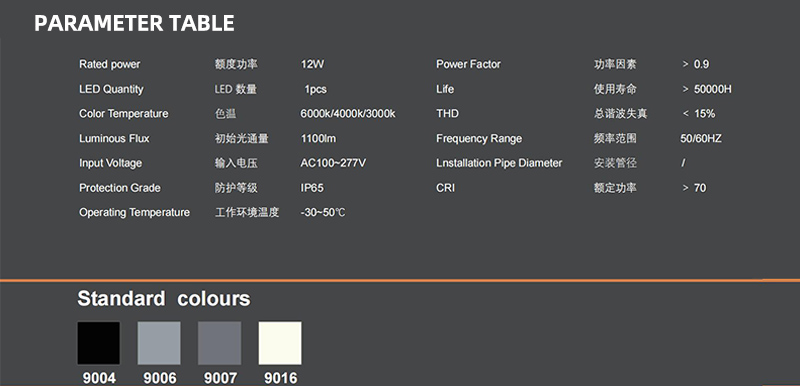The height and width of the screenshot is (386, 800).
Task: Click the 9004 colour code label
Action: click(99, 378)
